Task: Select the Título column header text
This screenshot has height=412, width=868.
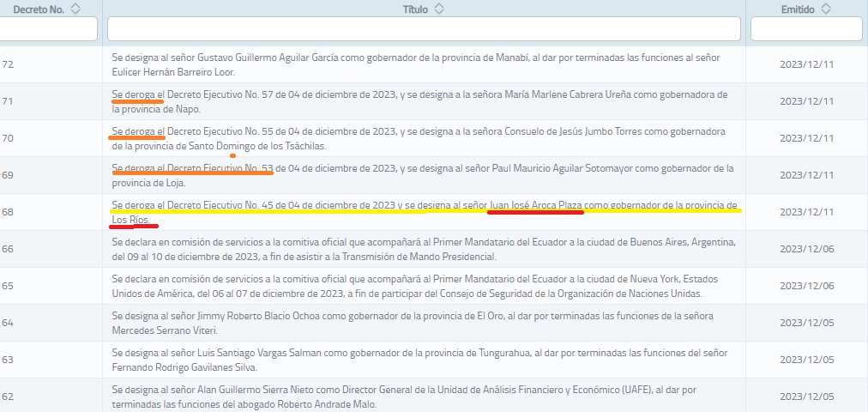Action: (x=415, y=9)
